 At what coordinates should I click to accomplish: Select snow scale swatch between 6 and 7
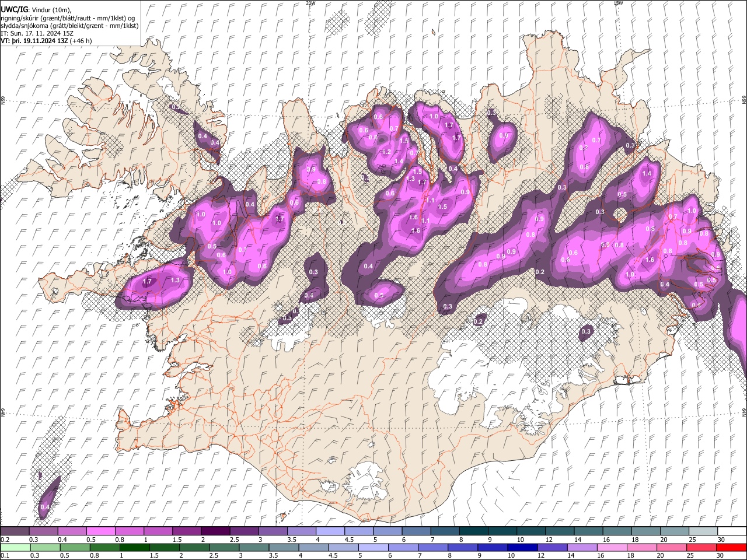tap(416, 531)
